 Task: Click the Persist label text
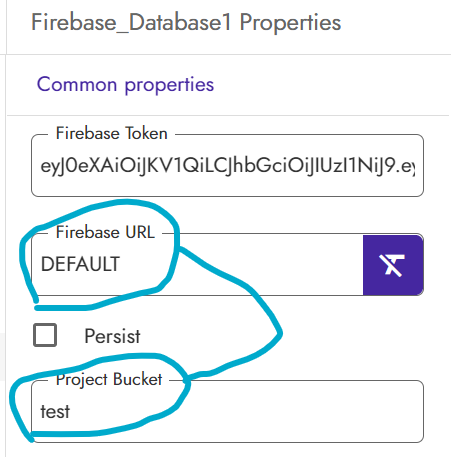[112, 336]
